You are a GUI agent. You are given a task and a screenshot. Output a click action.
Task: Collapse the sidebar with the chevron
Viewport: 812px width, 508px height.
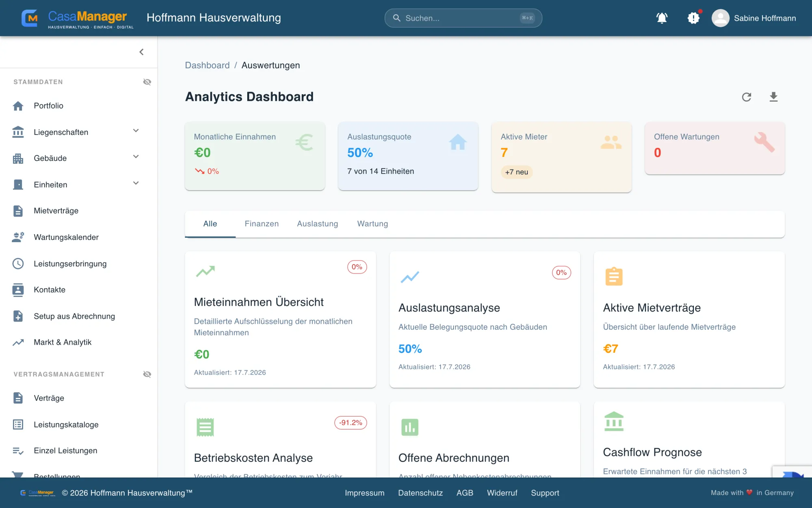[141, 52]
